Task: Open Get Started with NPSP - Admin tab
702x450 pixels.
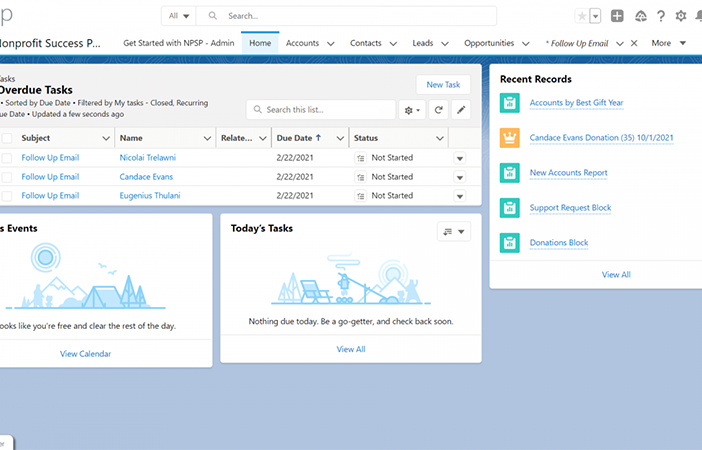Action: click(179, 43)
